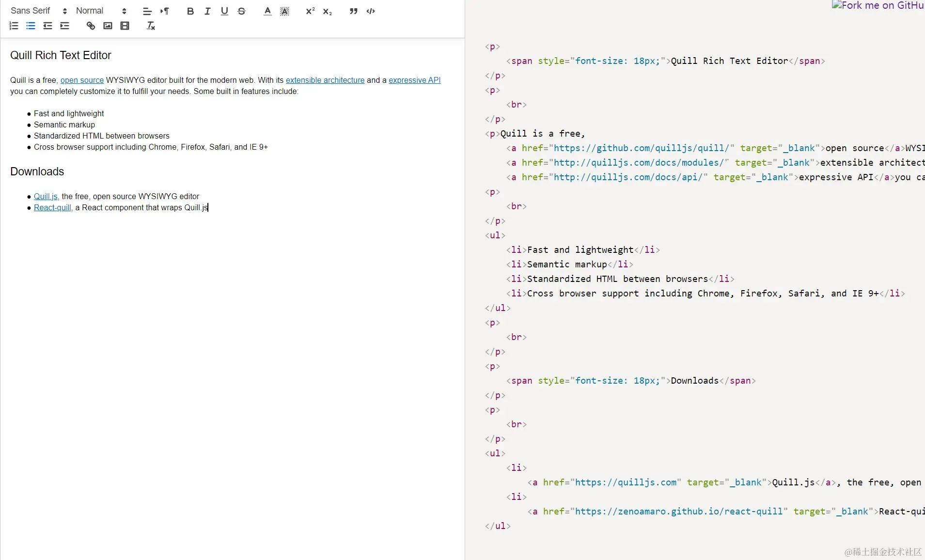Insert a video
Image resolution: width=925 pixels, height=560 pixels.
point(125,26)
